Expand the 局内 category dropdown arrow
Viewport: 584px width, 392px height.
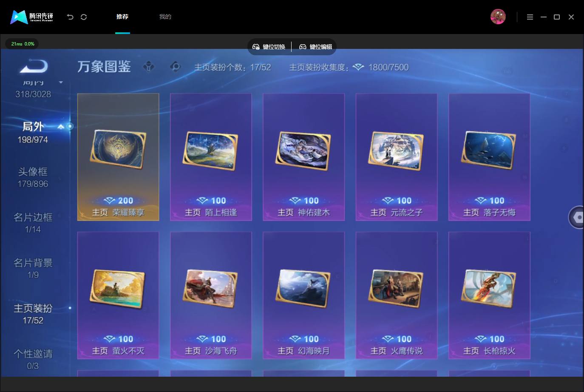click(61, 82)
